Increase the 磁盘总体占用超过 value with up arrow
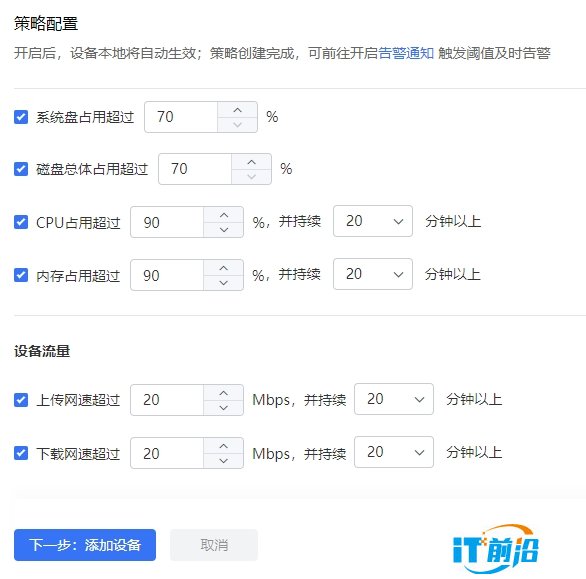586x579 pixels. click(252, 162)
